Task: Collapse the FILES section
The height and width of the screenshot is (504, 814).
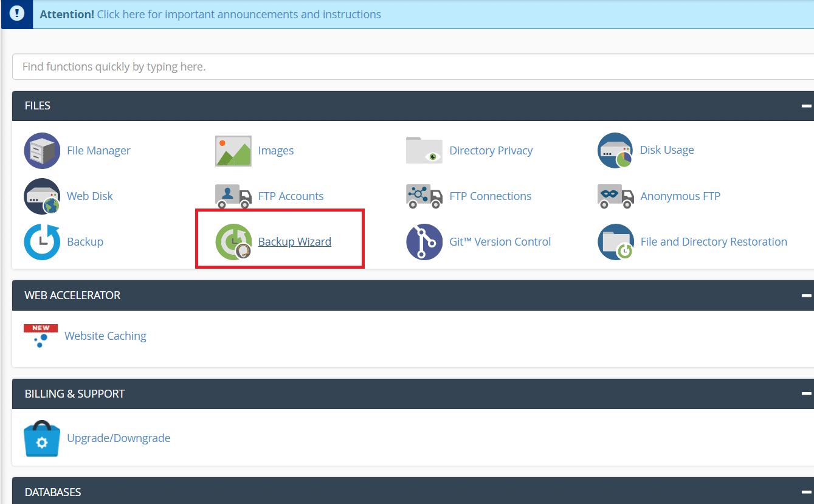Action: click(806, 106)
